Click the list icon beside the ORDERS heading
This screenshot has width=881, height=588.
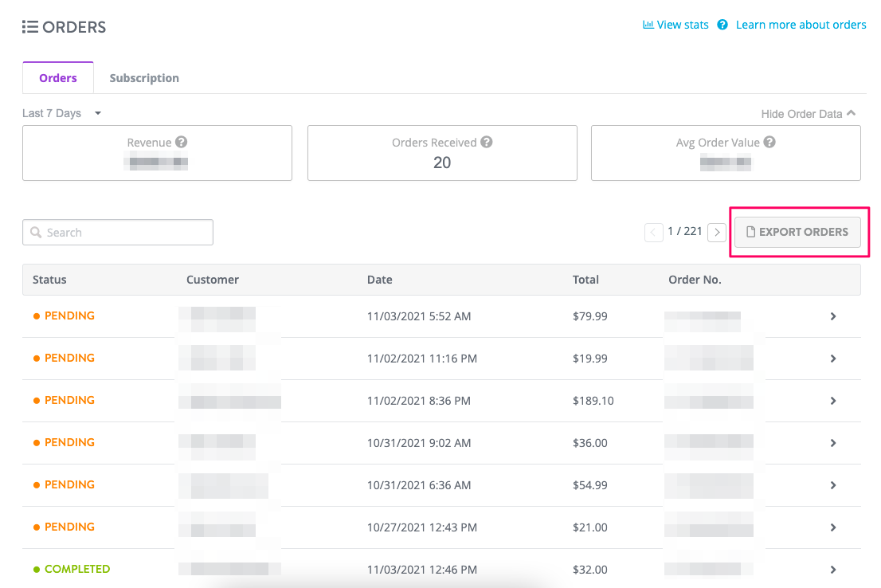tap(30, 26)
